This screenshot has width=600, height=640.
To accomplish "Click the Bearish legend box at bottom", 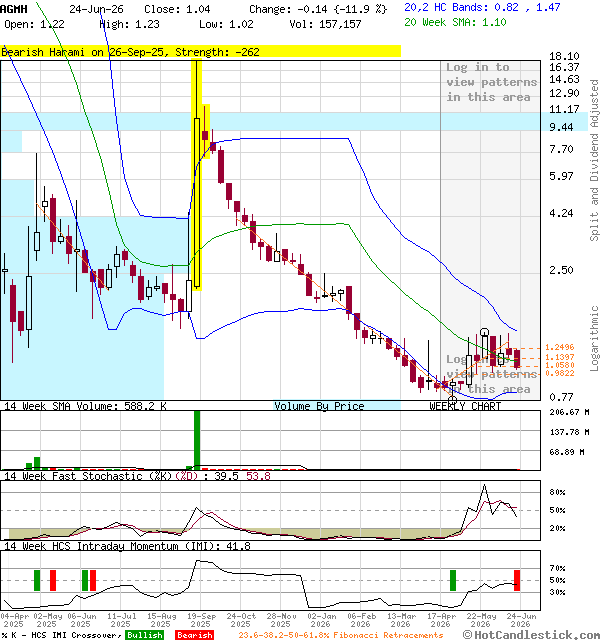I will tap(194, 635).
